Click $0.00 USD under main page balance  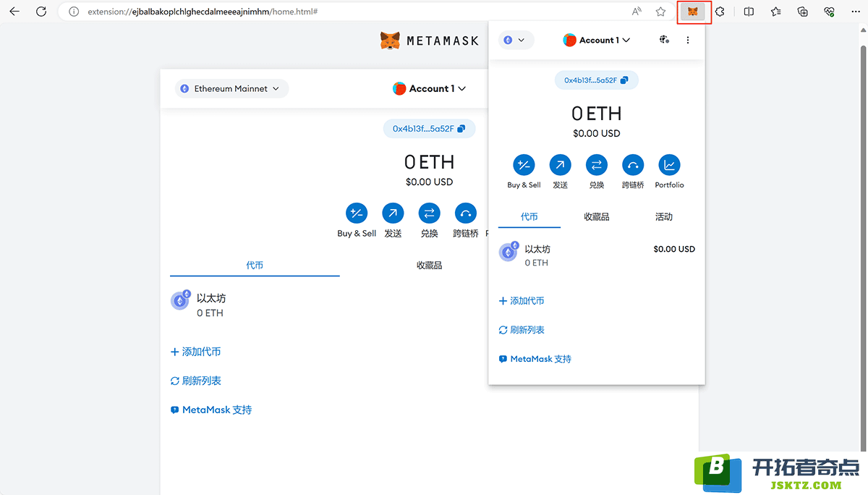pos(429,182)
